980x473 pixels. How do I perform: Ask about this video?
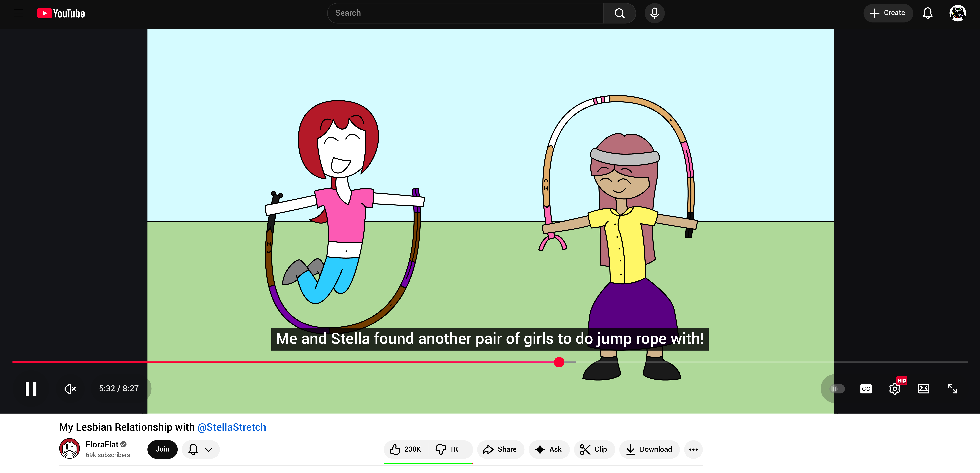coord(549,449)
